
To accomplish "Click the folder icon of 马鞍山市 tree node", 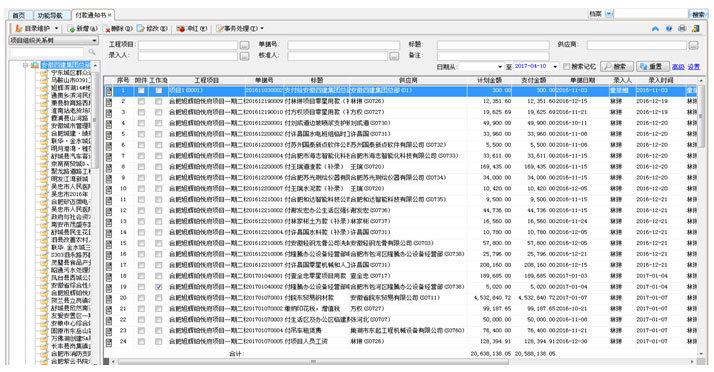I will click(44, 80).
